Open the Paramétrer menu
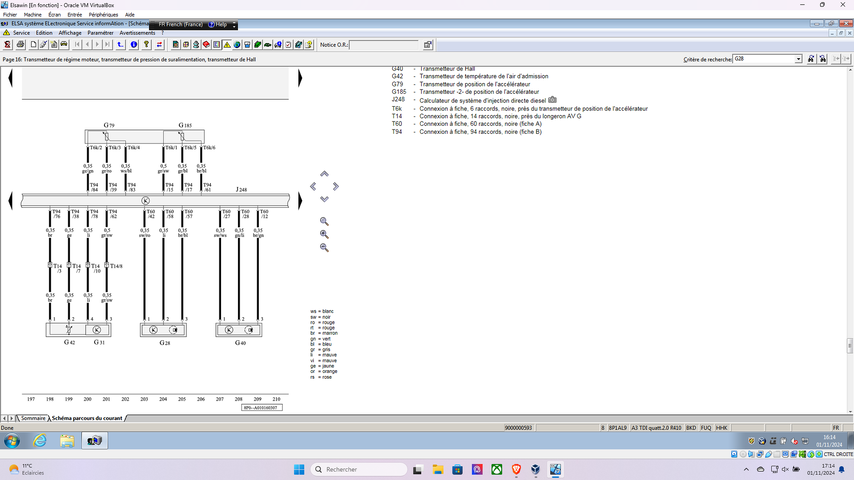Screen dimensions: 854x480 [100, 33]
